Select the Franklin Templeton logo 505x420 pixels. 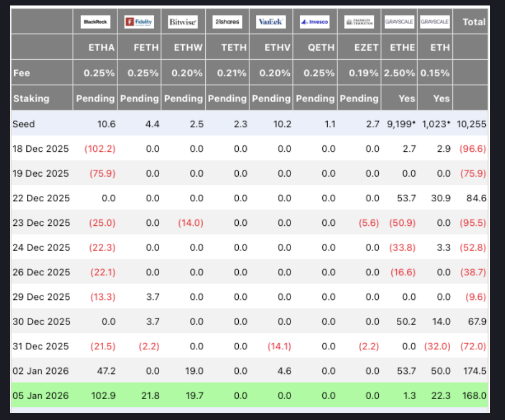(359, 22)
